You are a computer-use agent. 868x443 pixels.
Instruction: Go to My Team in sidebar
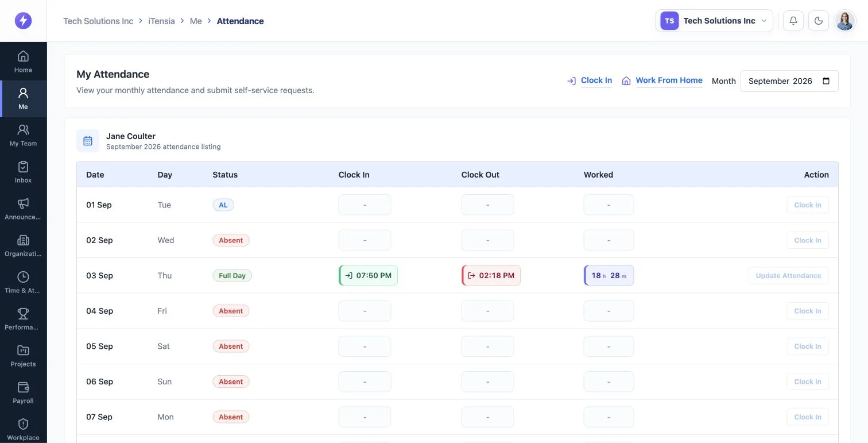(23, 136)
